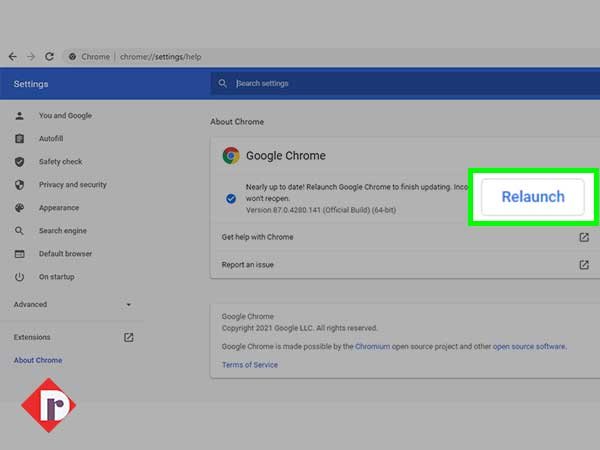600x450 pixels.
Task: Open Privacy and security settings
Action: coord(73,184)
